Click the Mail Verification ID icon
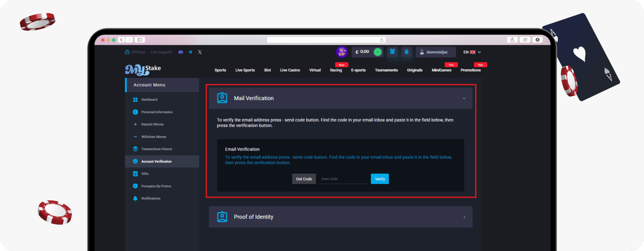This screenshot has width=644, height=251. (222, 98)
